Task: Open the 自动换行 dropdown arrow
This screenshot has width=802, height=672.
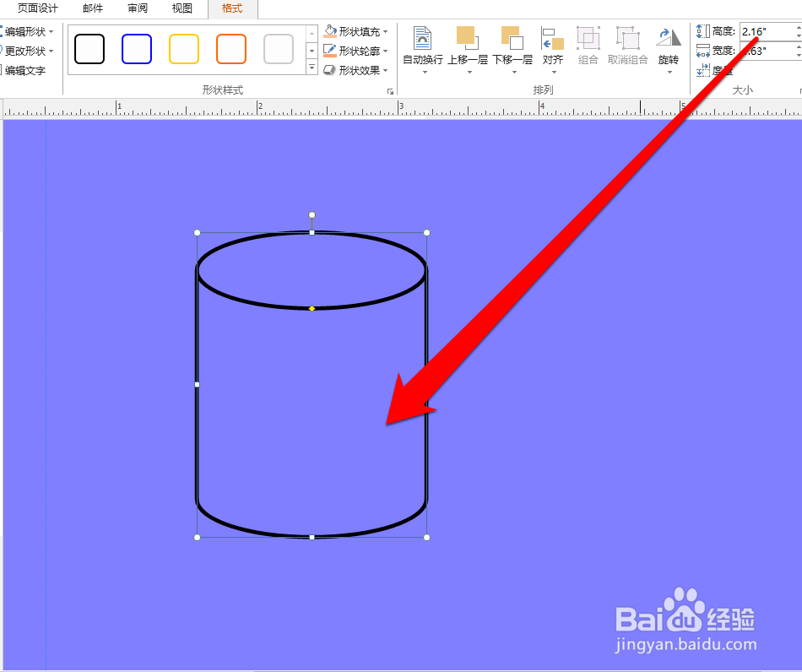Action: pos(425,72)
